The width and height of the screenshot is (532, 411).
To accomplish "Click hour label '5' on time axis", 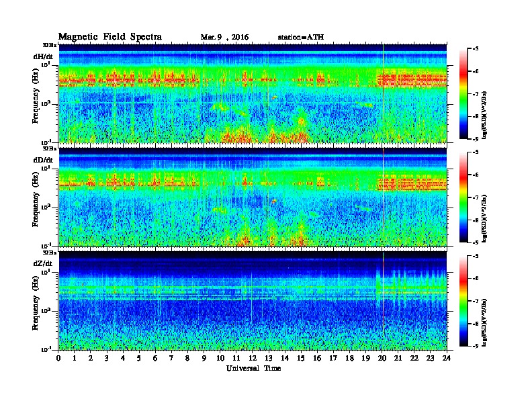I will point(139,359).
